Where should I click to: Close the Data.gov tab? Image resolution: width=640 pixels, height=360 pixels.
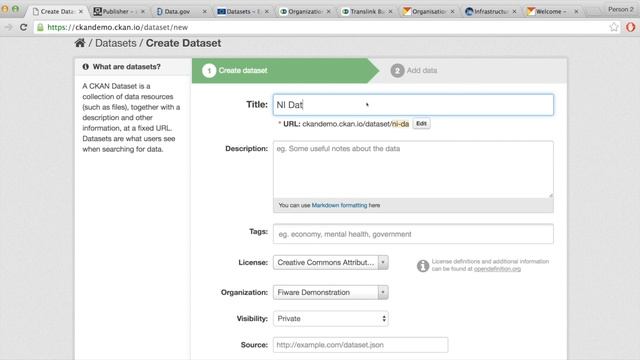pyautogui.click(x=204, y=11)
